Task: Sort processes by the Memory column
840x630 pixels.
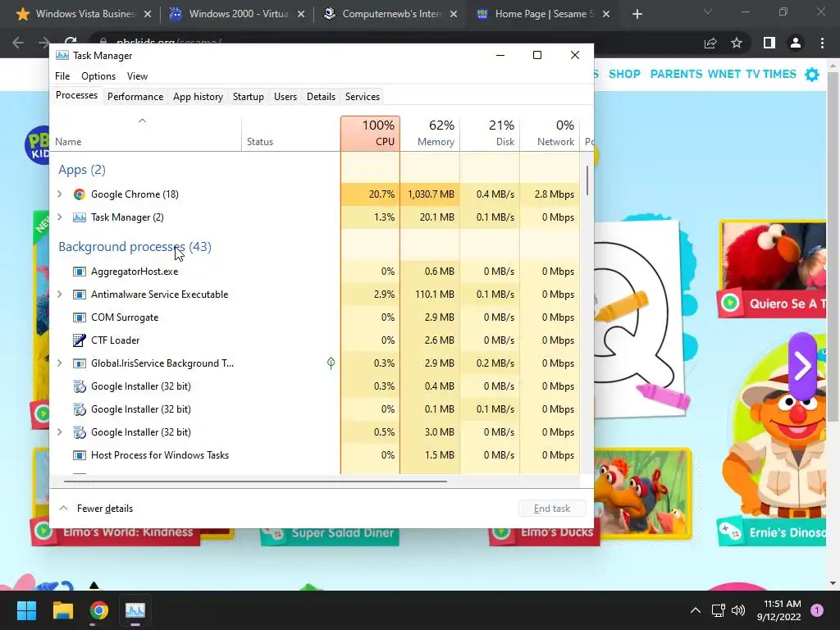Action: point(430,134)
